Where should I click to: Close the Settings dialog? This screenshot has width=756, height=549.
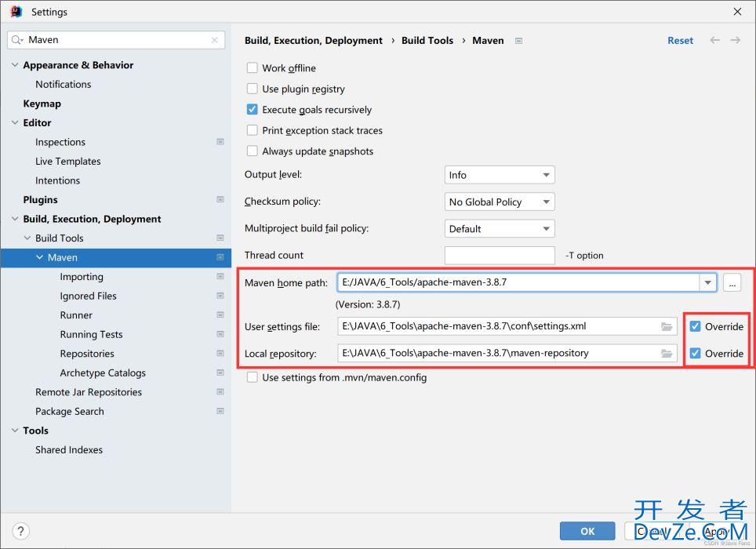pos(737,12)
